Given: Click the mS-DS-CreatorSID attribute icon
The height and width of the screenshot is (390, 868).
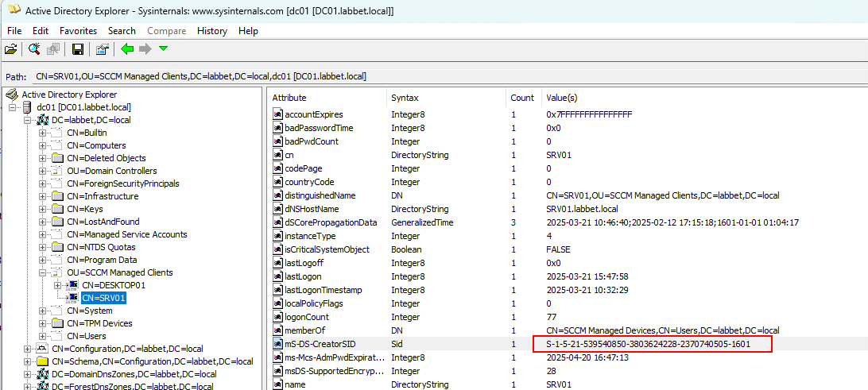Looking at the screenshot, I should click(277, 344).
